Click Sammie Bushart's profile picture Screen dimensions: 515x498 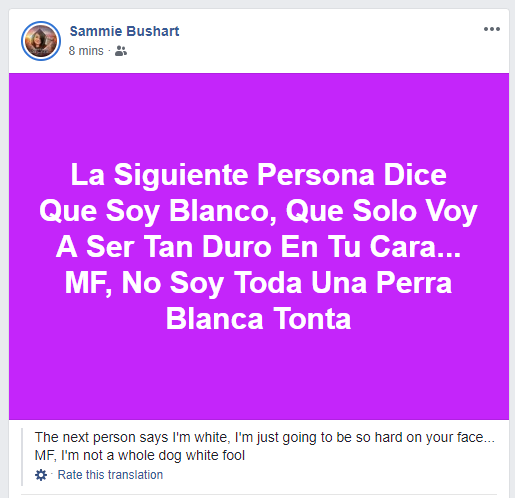pyautogui.click(x=41, y=41)
